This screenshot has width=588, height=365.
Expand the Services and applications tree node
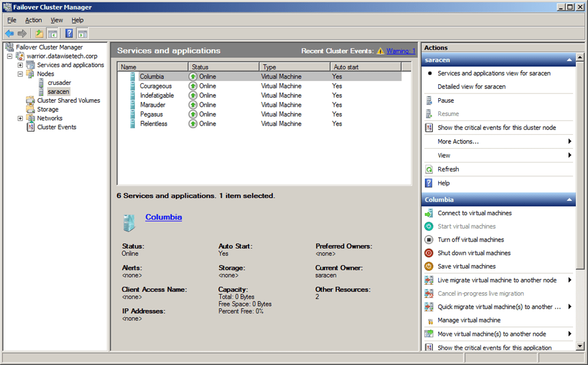20,65
